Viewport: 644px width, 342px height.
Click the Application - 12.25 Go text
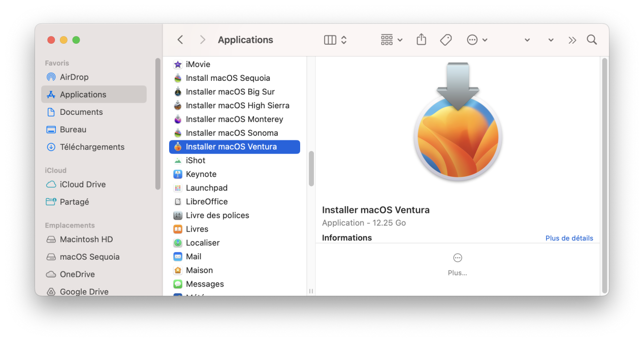pos(364,223)
